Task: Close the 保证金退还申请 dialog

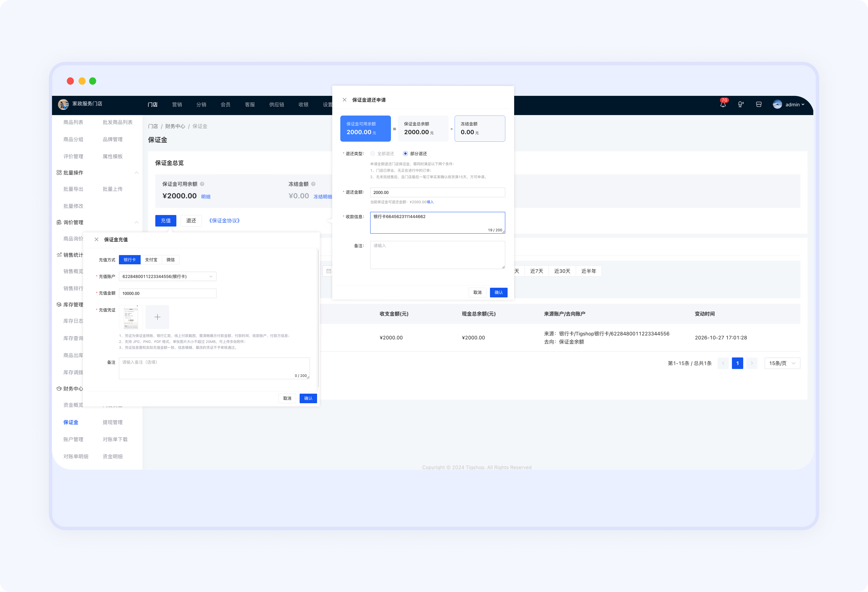Action: pos(344,100)
